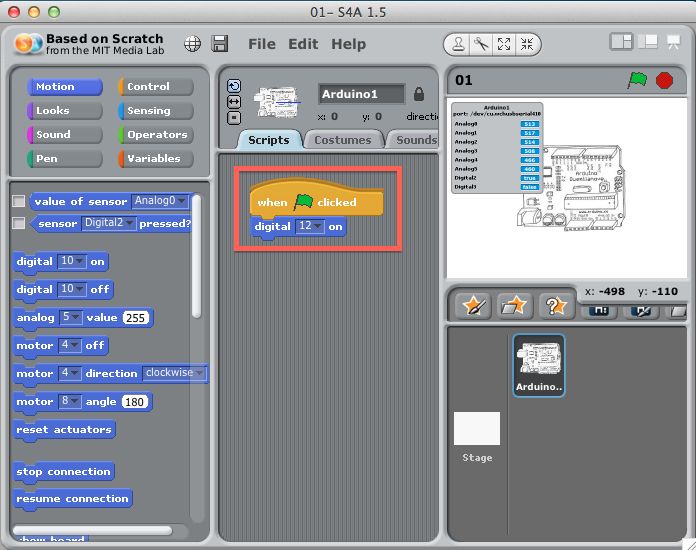Open motor 4 off pin dropdown
Image resolution: width=696 pixels, height=550 pixels.
(70, 344)
